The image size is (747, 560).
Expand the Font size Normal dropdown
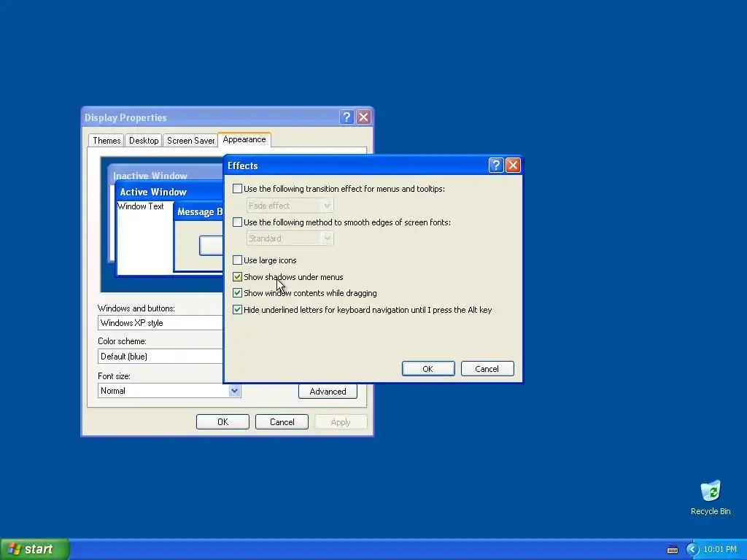[234, 391]
